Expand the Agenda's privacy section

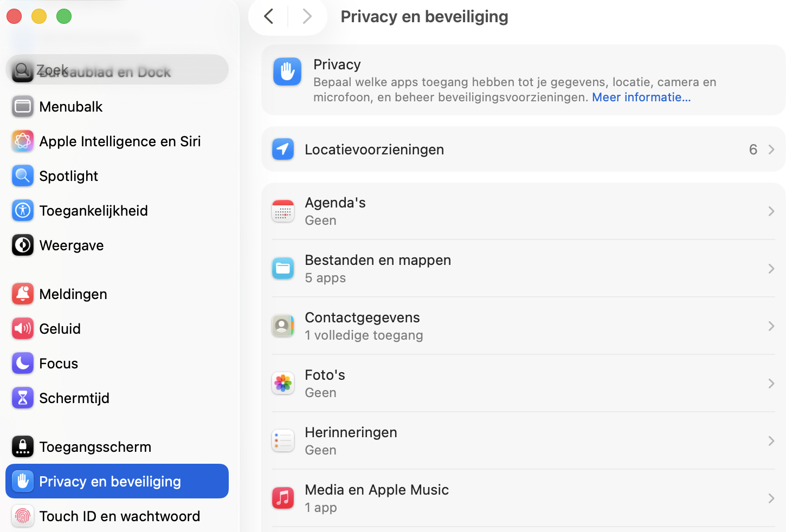771,211
